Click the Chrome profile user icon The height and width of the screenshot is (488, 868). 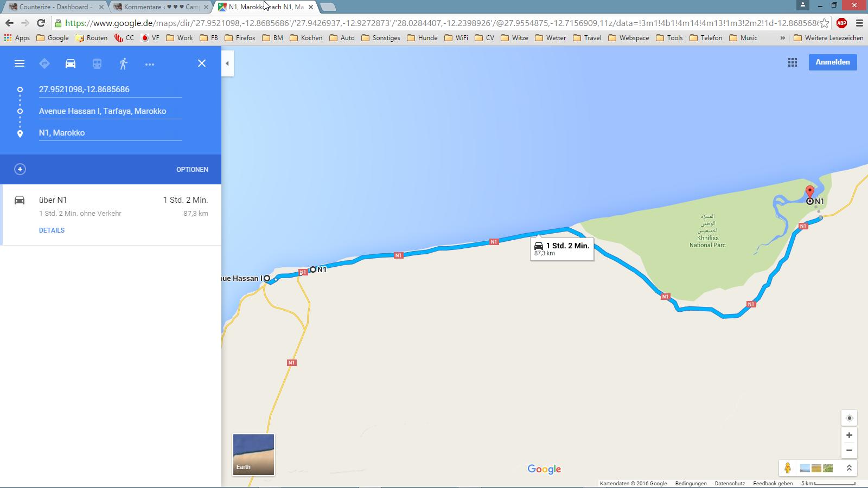click(x=803, y=5)
